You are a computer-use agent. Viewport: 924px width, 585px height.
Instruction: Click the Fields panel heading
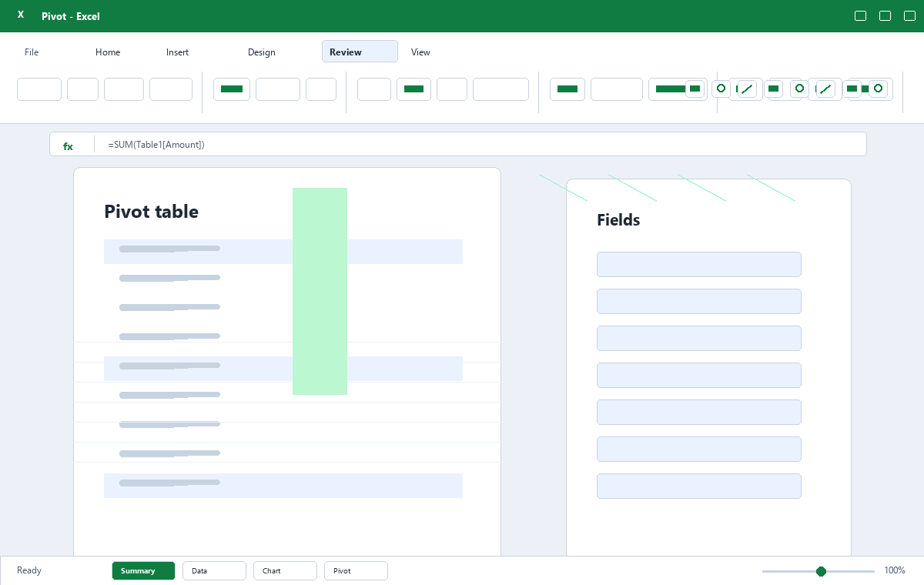click(x=618, y=220)
